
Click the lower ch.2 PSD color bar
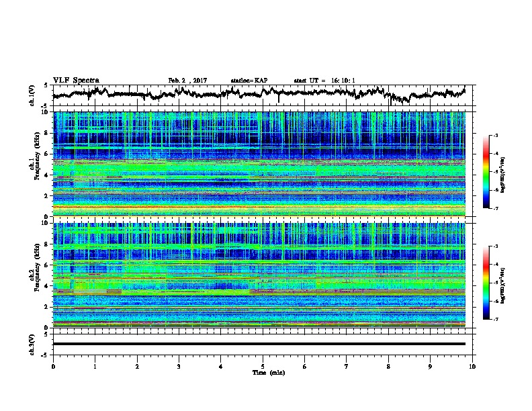(486, 283)
